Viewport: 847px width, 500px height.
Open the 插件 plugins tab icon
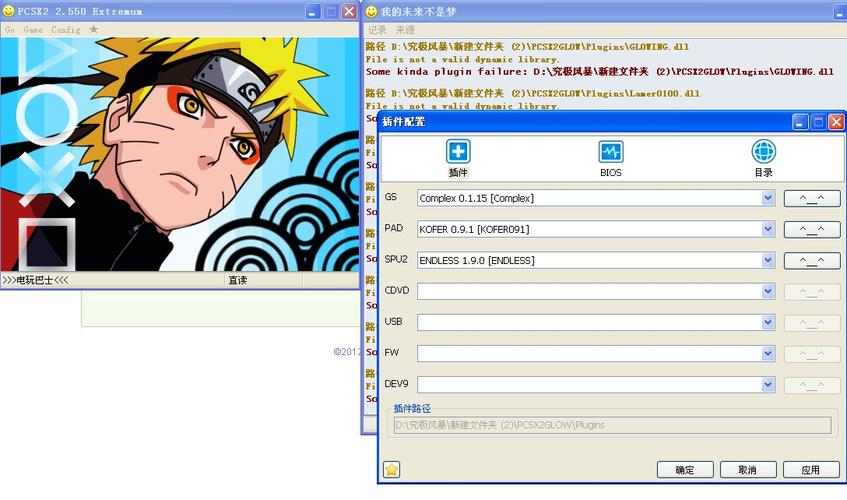458,151
